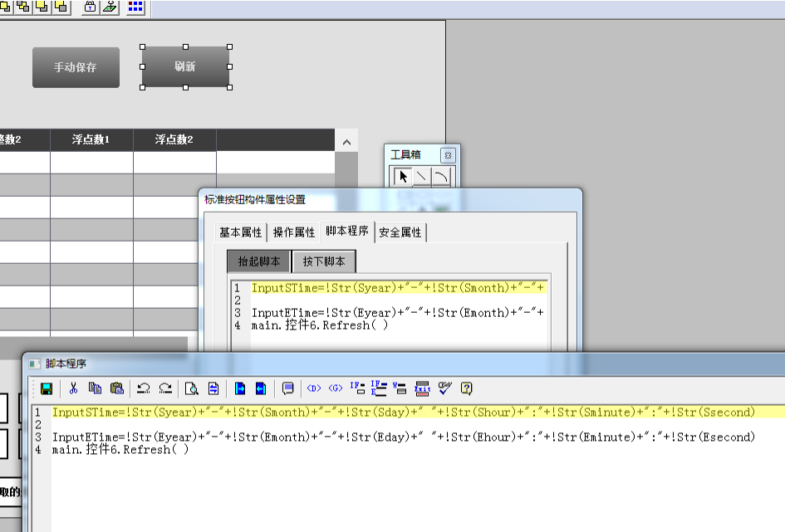Select the line tool in the 工具箱 toolbox
Screen dimensions: 785x532
click(x=421, y=177)
